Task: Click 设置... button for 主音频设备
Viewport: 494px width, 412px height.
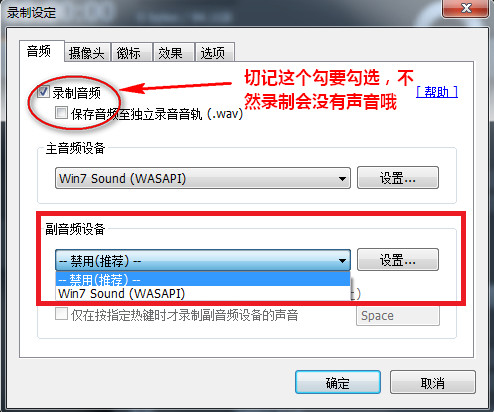Action: coord(398,178)
